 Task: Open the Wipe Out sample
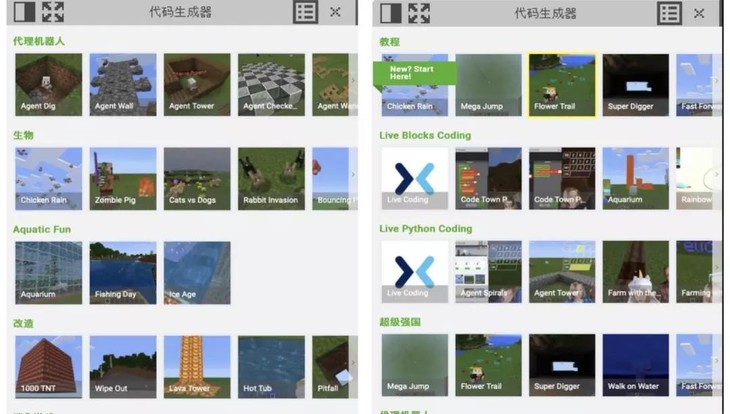[123, 367]
